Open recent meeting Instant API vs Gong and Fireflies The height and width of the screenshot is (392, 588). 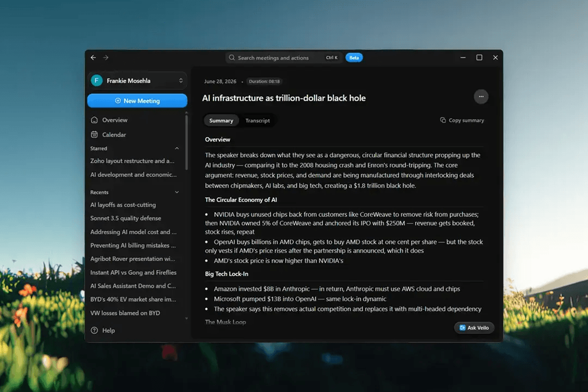133,272
